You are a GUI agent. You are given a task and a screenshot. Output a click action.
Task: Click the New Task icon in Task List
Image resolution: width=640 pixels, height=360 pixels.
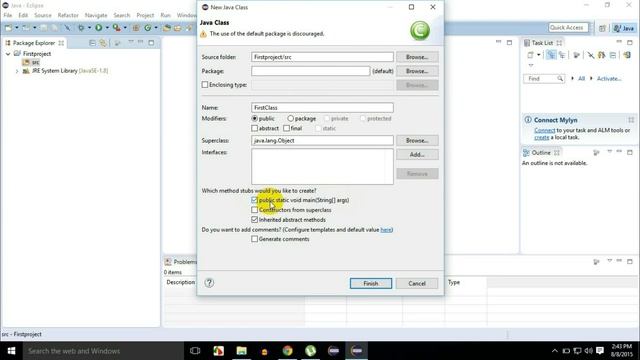click(x=530, y=55)
